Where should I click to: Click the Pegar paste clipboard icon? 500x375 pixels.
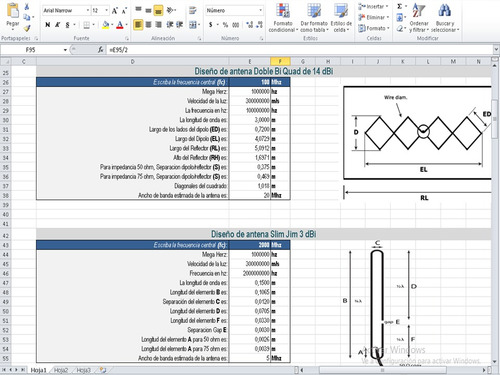(x=13, y=10)
